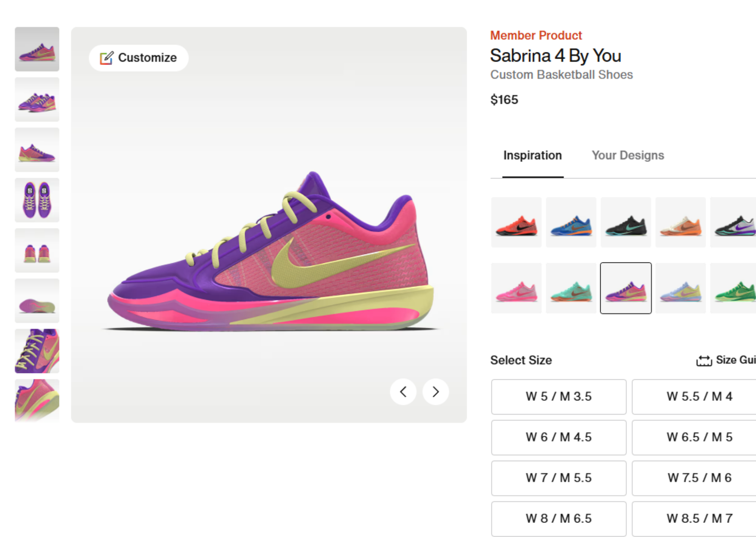756x537 pixels.
Task: Click the Select Size heading
Action: 521,360
